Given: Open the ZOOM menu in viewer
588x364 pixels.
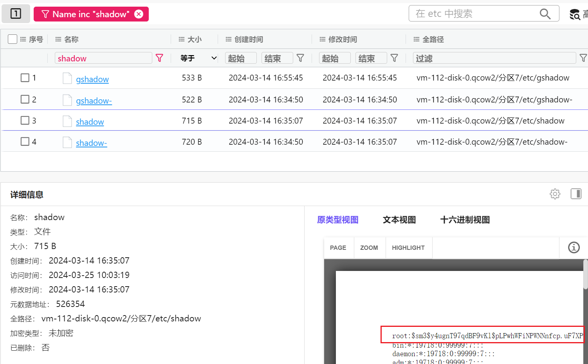Looking at the screenshot, I should click(x=369, y=248).
